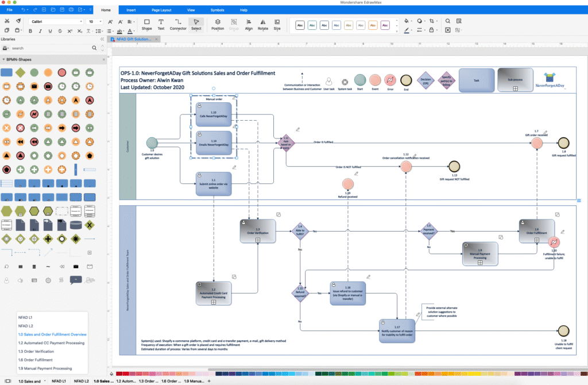Switch to the Page Layout ribbon tab
Screen dimensions: 588x385
click(161, 10)
